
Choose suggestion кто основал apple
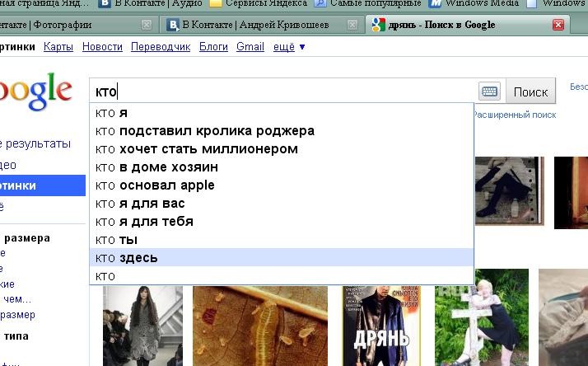(155, 185)
